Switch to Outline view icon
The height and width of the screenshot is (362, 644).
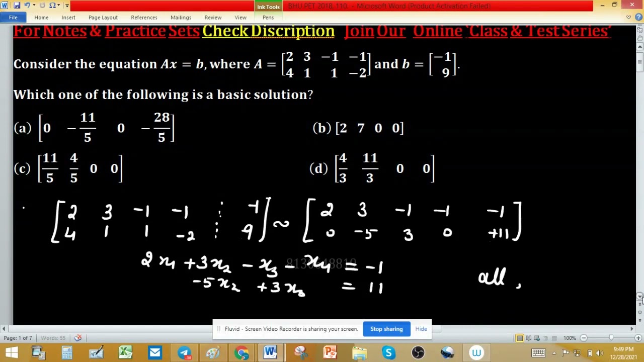[x=545, y=338]
